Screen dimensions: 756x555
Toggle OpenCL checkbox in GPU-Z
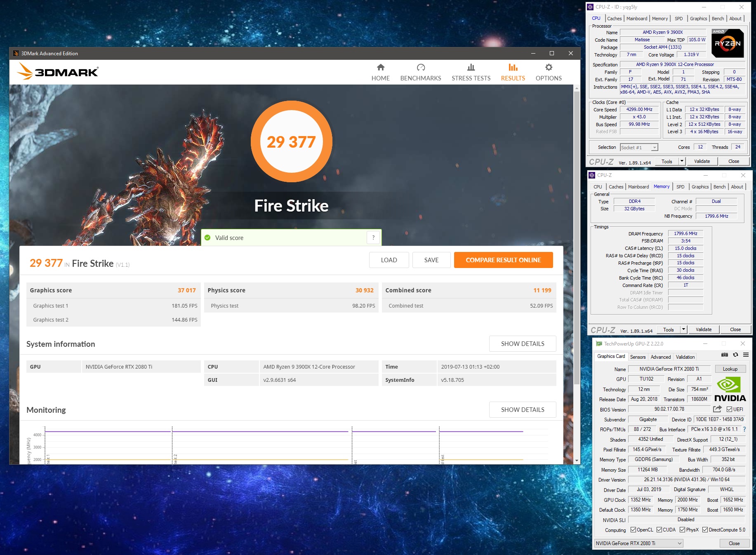(633, 530)
